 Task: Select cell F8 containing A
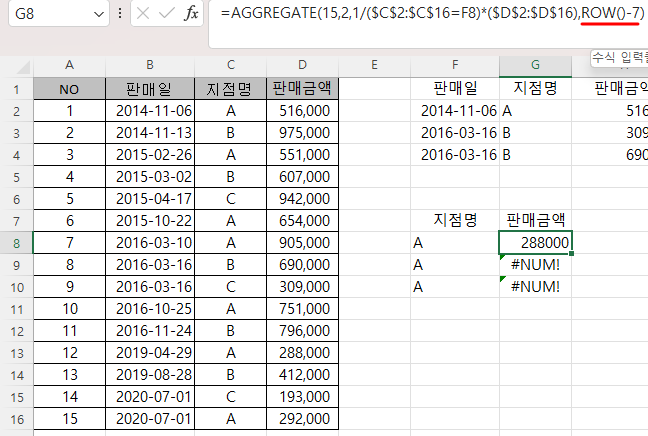[x=455, y=243]
